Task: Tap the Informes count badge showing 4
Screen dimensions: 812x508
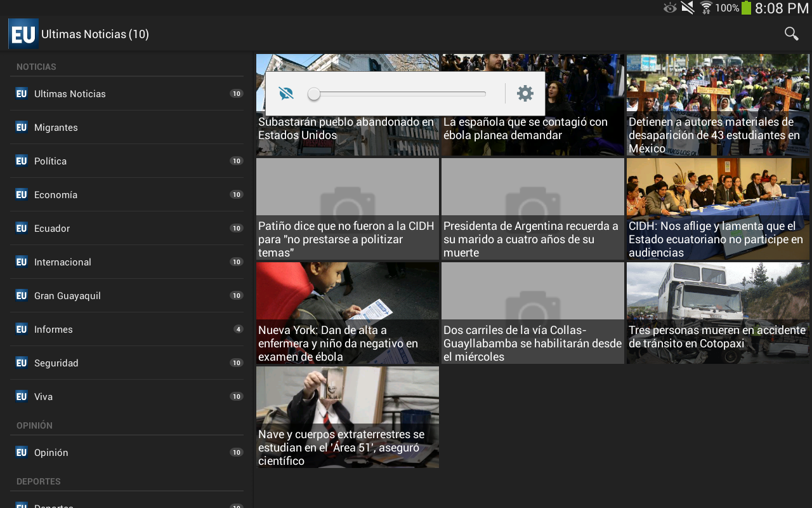Action: (238, 329)
